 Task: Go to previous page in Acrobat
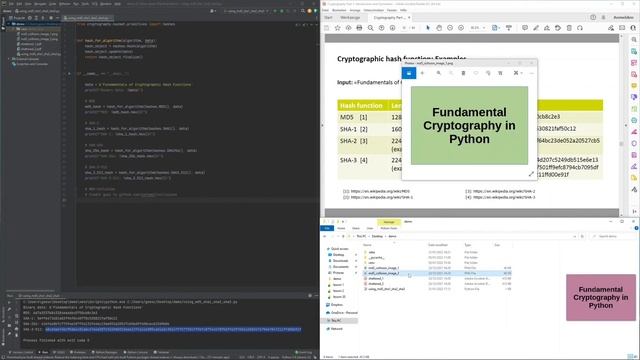(x=381, y=28)
